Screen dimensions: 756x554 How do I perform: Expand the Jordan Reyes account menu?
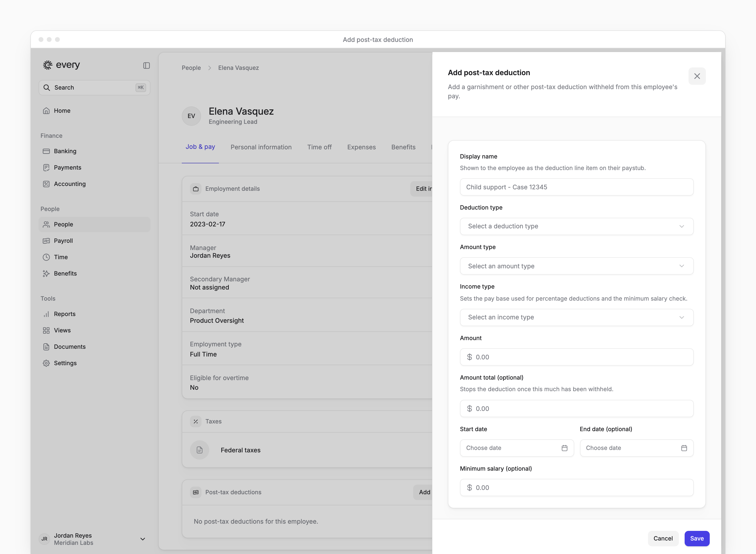(x=143, y=539)
